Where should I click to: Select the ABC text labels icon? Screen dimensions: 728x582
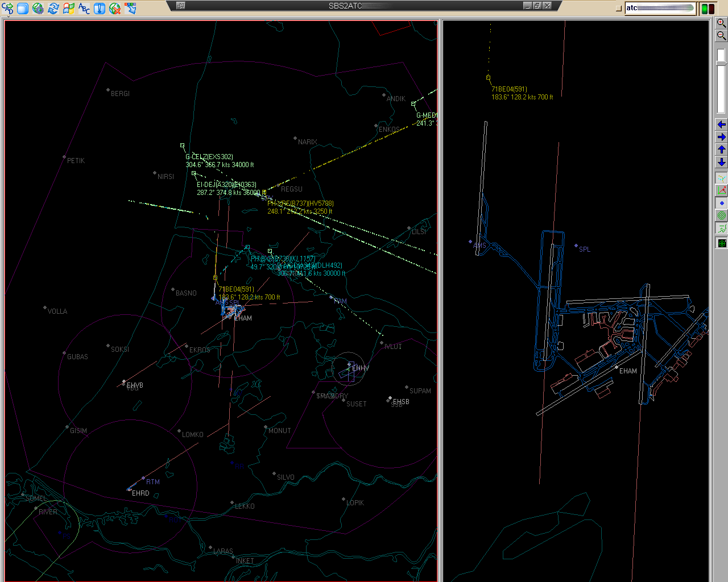point(84,9)
